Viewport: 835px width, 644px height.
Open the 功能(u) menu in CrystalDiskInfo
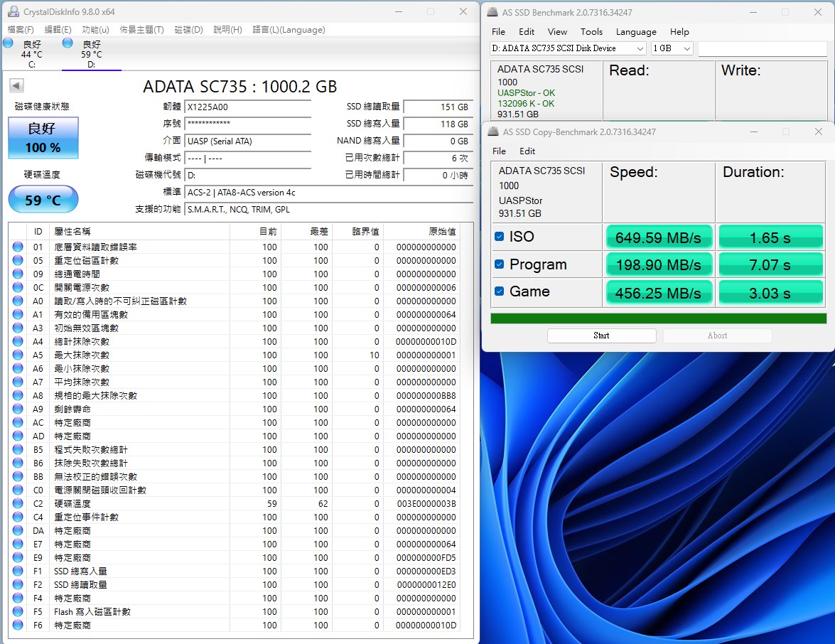tap(95, 30)
